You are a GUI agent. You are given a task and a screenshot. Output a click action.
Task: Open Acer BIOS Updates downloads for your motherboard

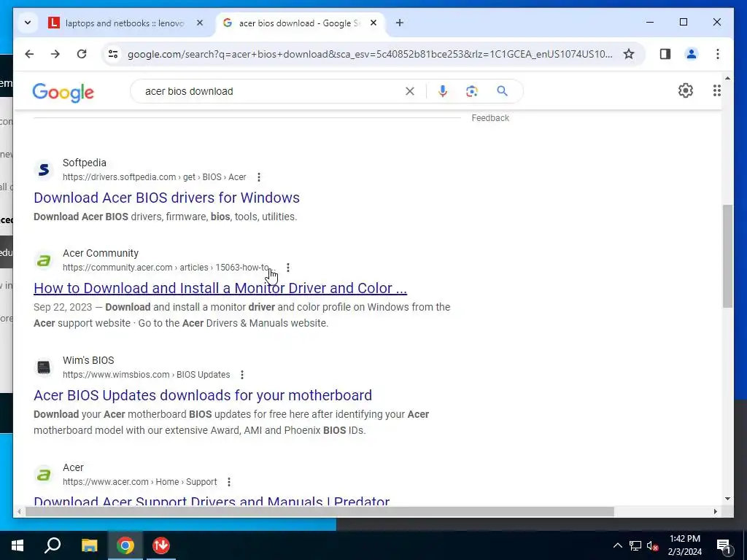click(x=203, y=395)
